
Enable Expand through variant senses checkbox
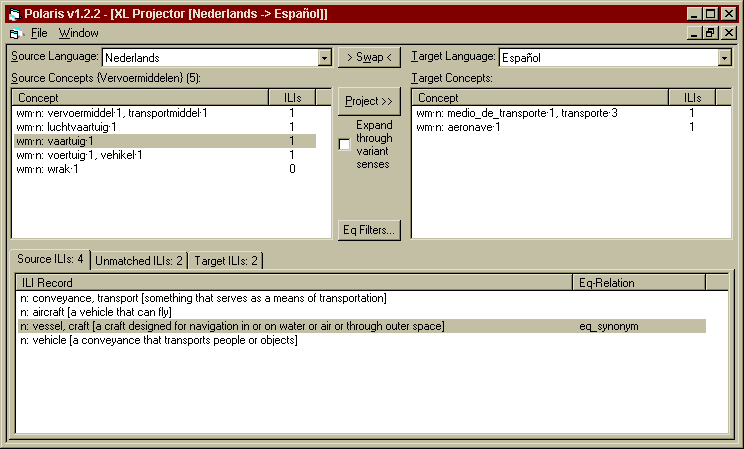345,144
